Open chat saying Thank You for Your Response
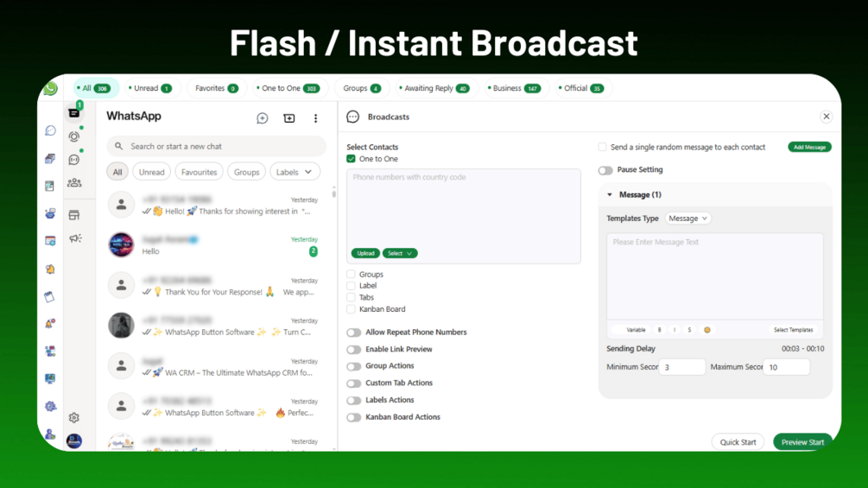Image resolution: width=868 pixels, height=488 pixels. click(217, 286)
